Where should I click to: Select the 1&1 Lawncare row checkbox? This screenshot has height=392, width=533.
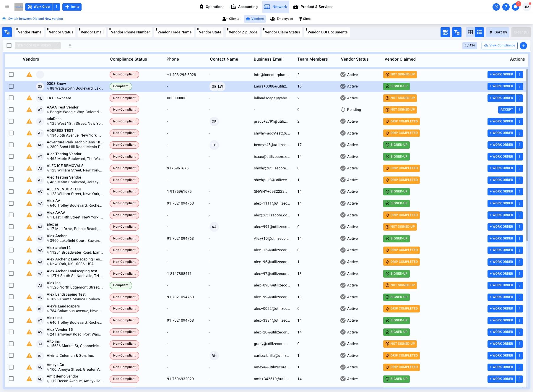11,98
